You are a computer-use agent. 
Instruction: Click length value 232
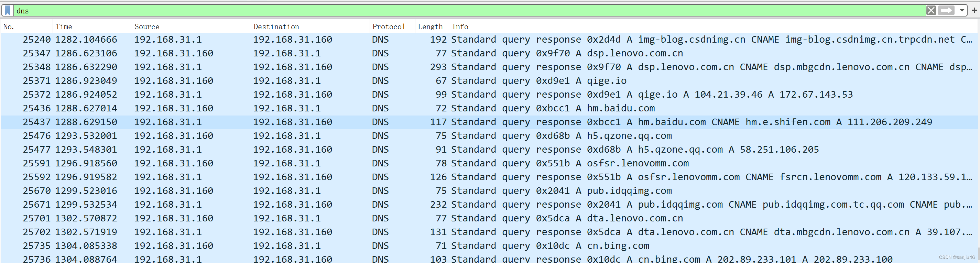438,205
